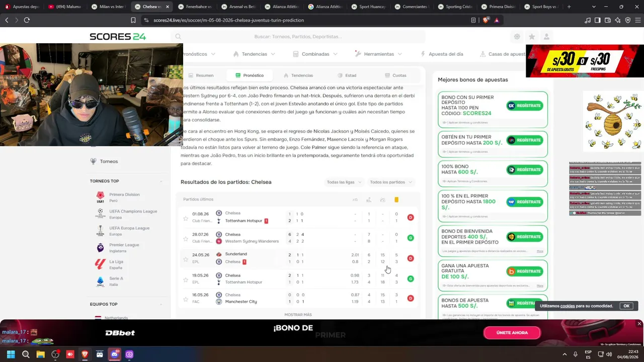
Task: Click REGÍSTRATE for the 200 S/. deposit bonus
Action: tap(525, 140)
